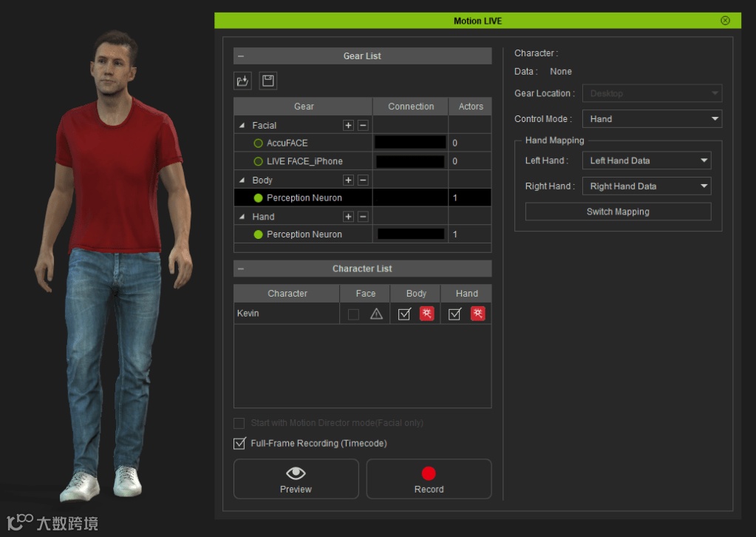Disable Full-Frame Recording (Timecode)
The image size is (756, 537).
(239, 444)
